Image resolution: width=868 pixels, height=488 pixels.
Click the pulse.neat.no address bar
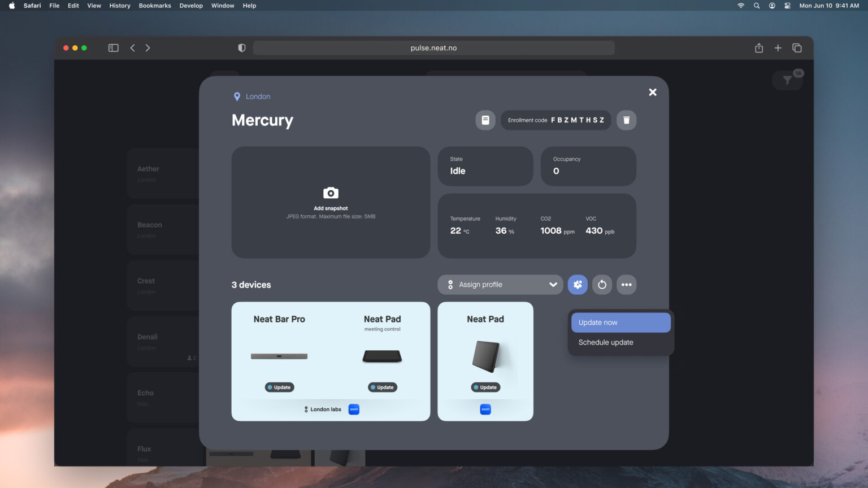click(x=434, y=48)
